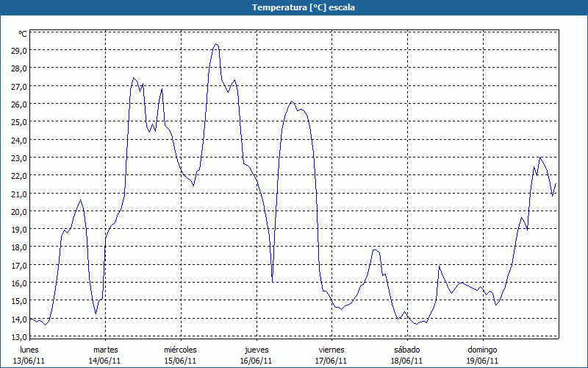This screenshot has width=588, height=368.
Task: Click the °C unit label above the axis
Action: coord(23,34)
